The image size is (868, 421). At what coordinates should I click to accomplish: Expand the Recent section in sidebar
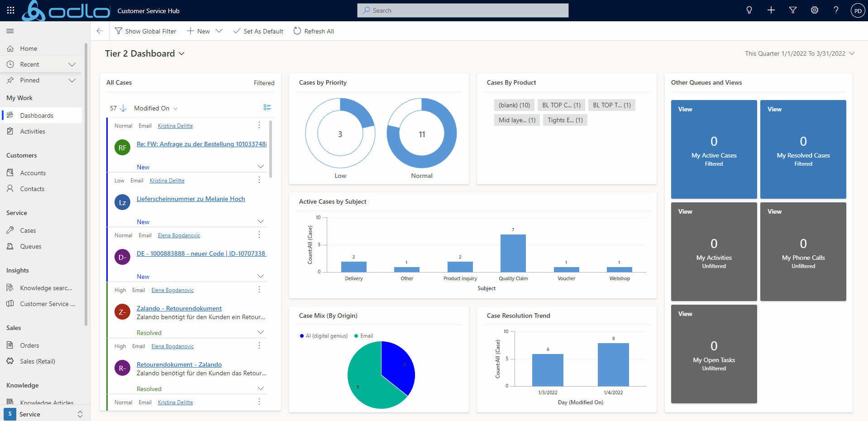tap(72, 64)
